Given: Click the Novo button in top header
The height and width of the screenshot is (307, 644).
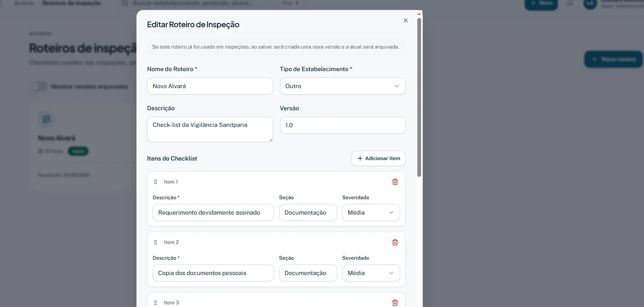Looking at the screenshot, I should [x=541, y=3].
